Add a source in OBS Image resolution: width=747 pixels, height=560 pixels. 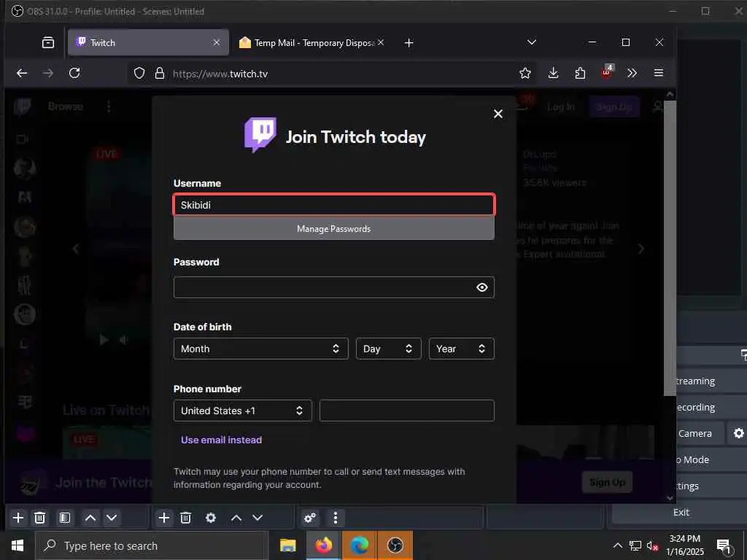tap(164, 518)
